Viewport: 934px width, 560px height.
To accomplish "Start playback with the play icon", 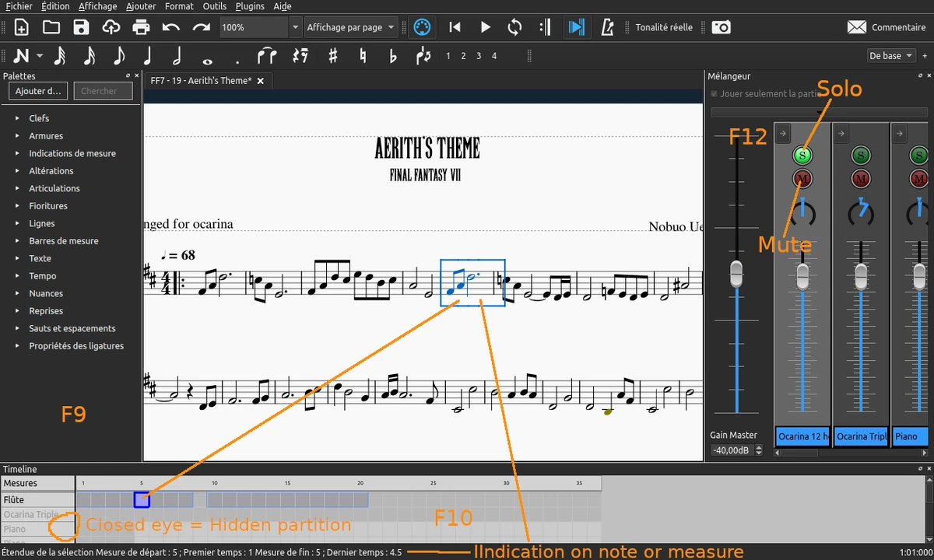I will (485, 26).
